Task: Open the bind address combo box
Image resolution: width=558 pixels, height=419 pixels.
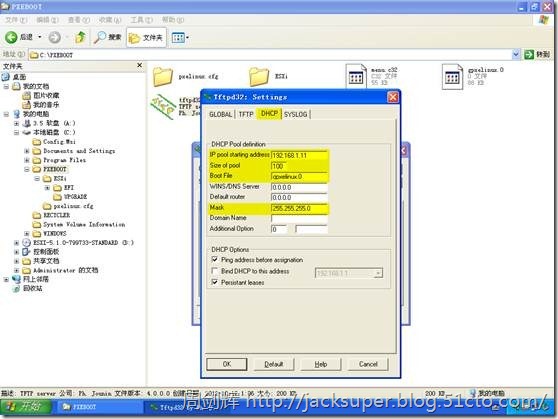Action: click(349, 273)
